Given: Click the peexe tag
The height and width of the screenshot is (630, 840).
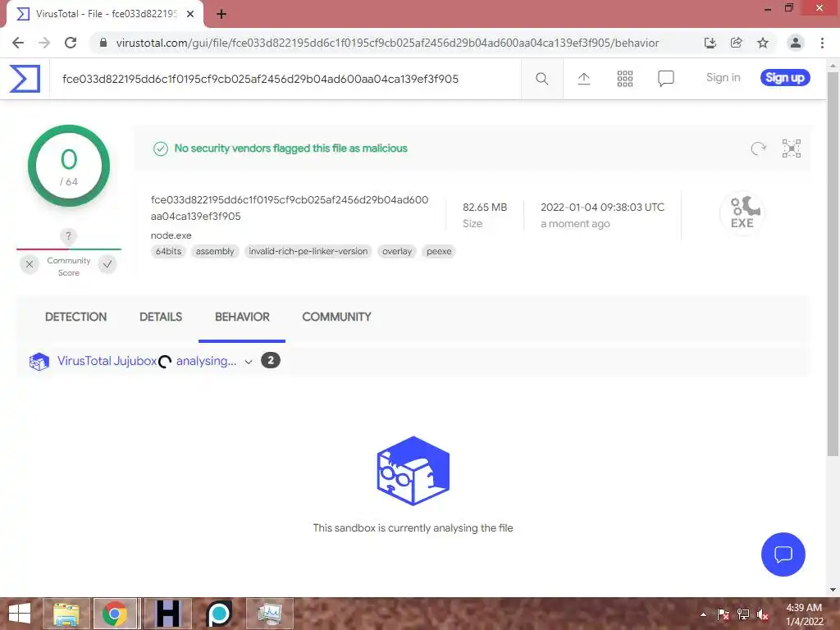Looking at the screenshot, I should coord(439,251).
